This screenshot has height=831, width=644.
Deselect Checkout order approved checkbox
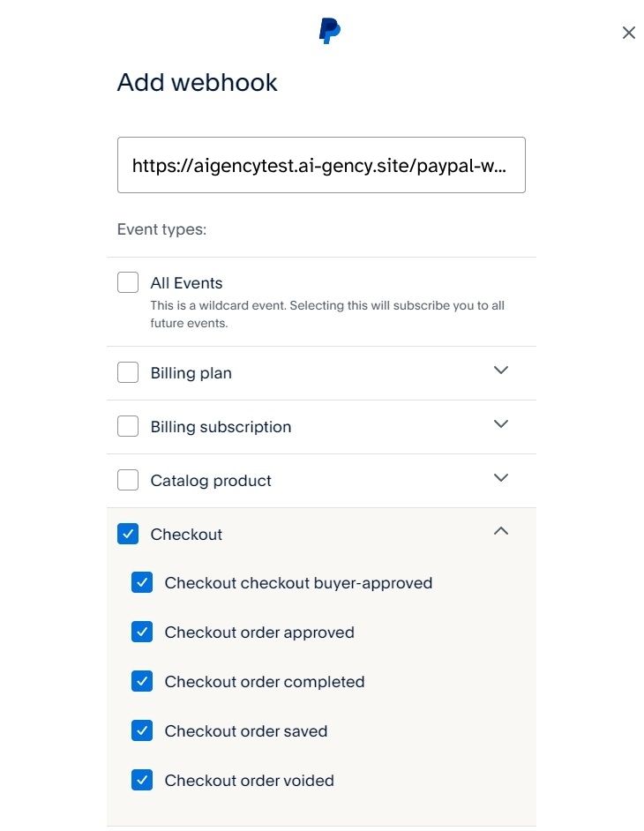(142, 633)
